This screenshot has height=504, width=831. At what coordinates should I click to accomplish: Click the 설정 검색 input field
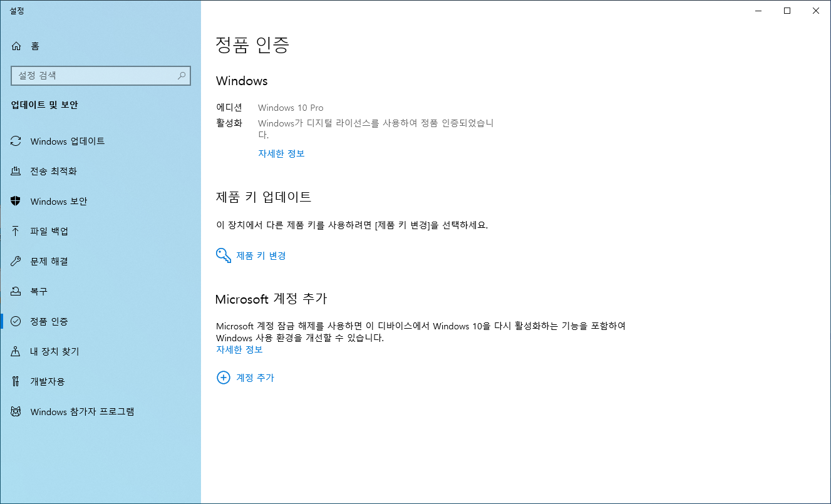(100, 76)
